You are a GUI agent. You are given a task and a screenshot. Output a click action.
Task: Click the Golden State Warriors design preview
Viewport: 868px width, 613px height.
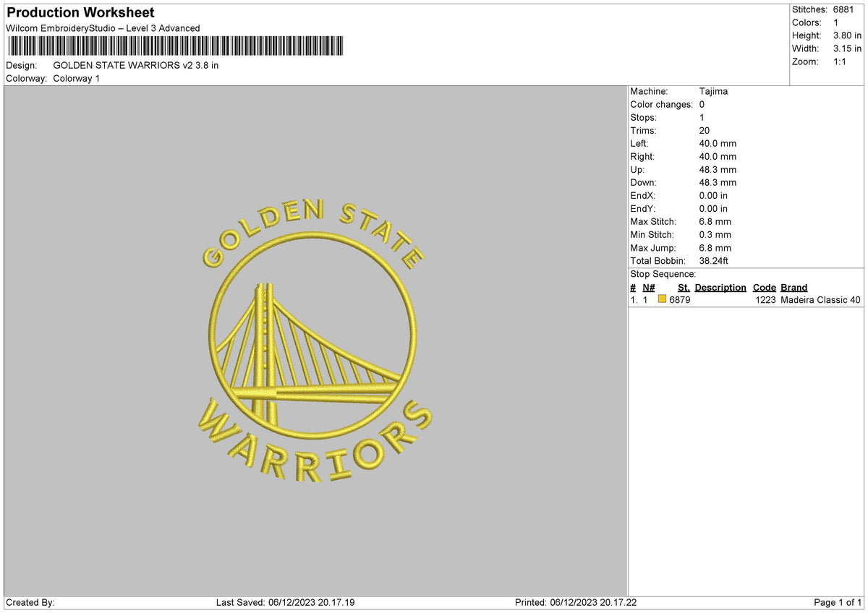coord(315,341)
